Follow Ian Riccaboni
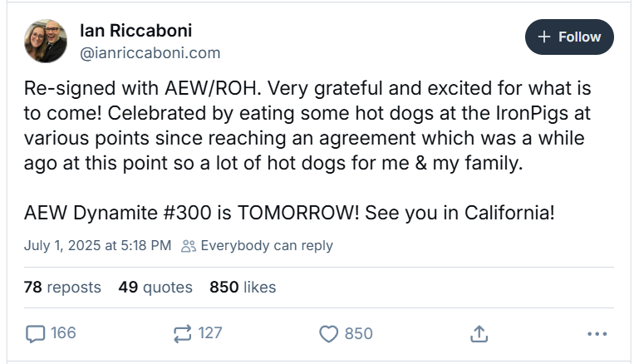Viewport: 634px width, 364px height. (x=569, y=37)
